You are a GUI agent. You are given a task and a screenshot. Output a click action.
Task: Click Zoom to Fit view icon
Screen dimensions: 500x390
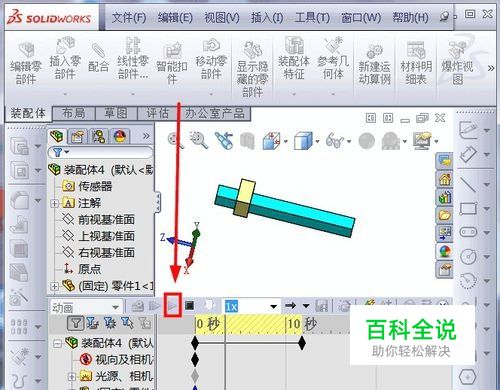point(175,140)
